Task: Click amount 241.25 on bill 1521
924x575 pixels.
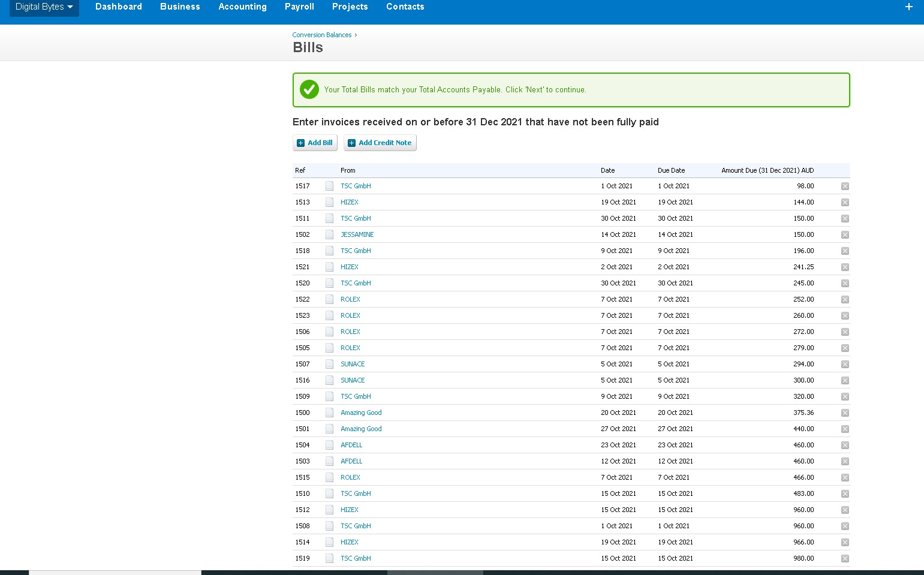Action: 803,267
